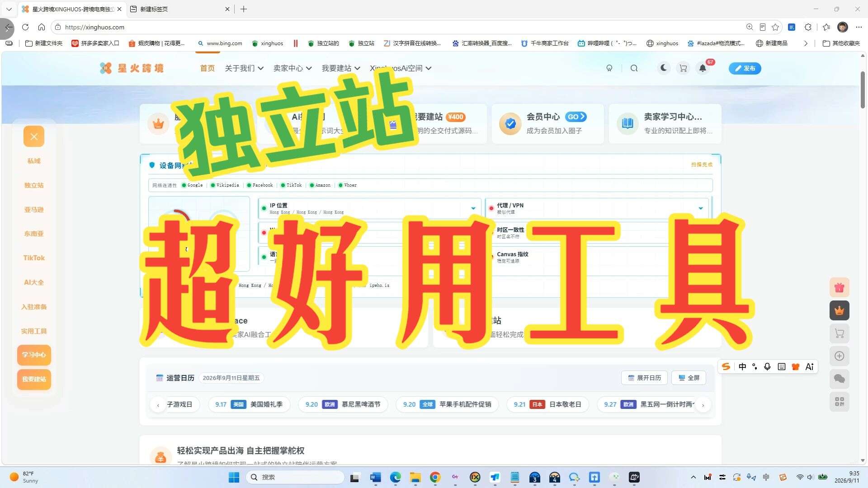This screenshot has width=868, height=488.
Task: Open the notifications bell with 67 badge
Action: pyautogui.click(x=703, y=68)
